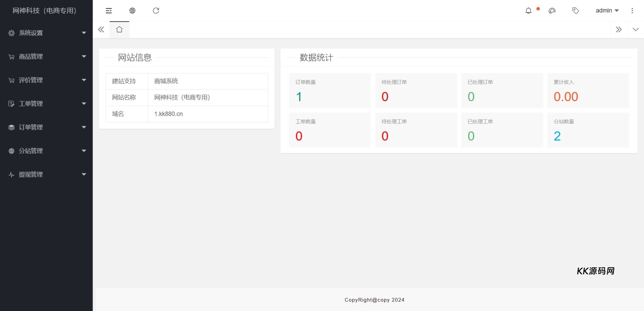Open the theme palette icon
Image resolution: width=644 pixels, height=311 pixels.
552,11
